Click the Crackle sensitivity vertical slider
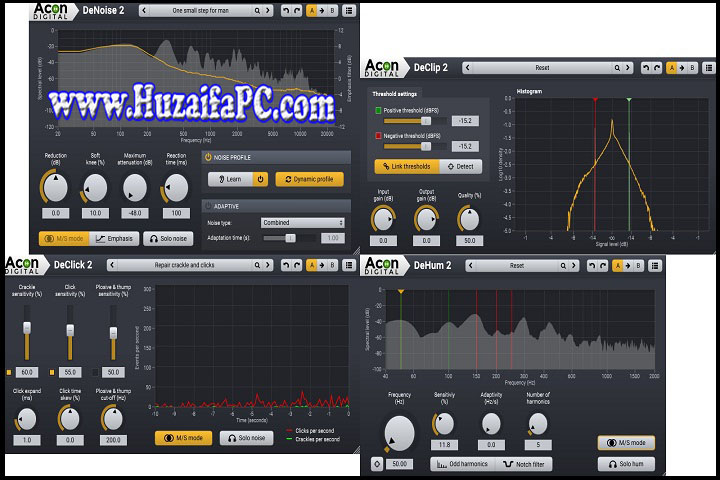This screenshot has width=720, height=480. click(27, 333)
